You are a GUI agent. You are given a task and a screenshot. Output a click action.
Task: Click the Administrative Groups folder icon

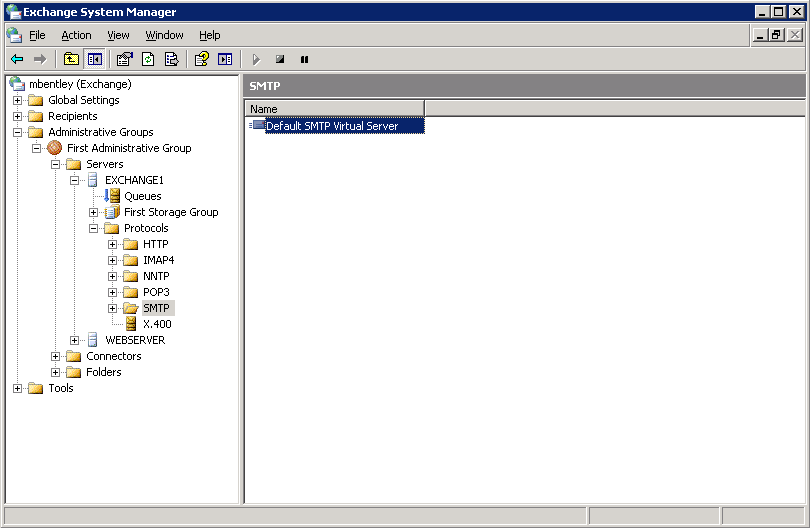(x=36, y=132)
